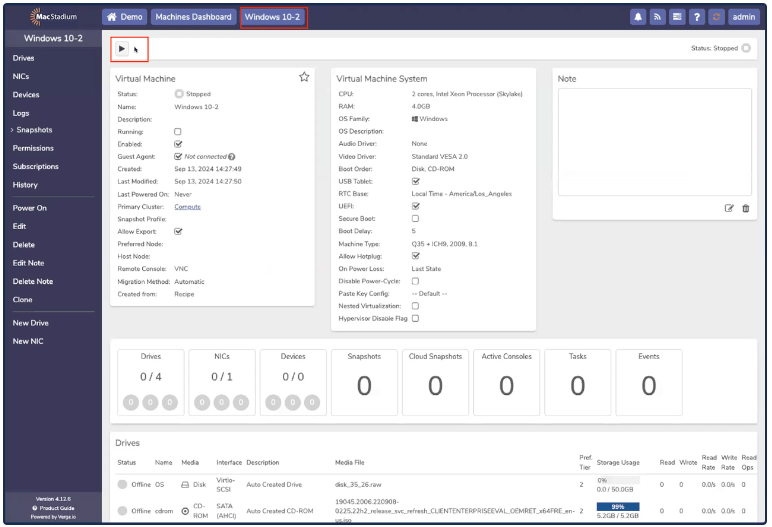The image size is (772, 527).
Task: Open the NICs sidebar section
Action: 21,76
